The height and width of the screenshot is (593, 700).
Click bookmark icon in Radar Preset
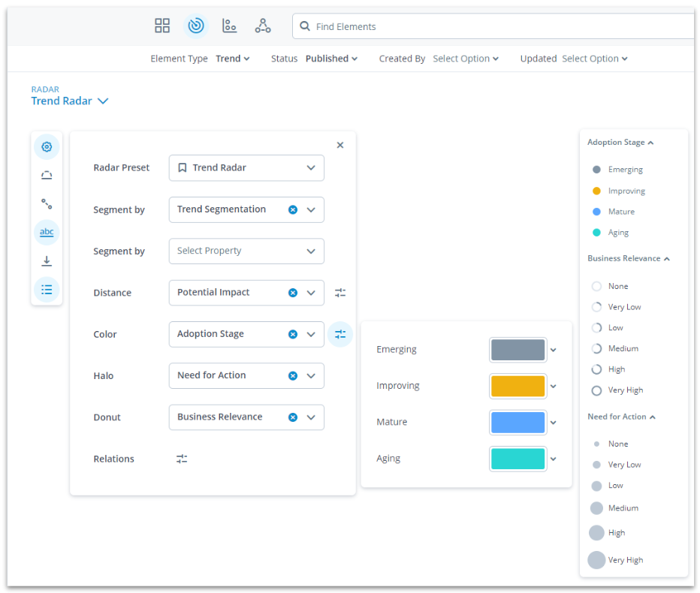(x=183, y=168)
